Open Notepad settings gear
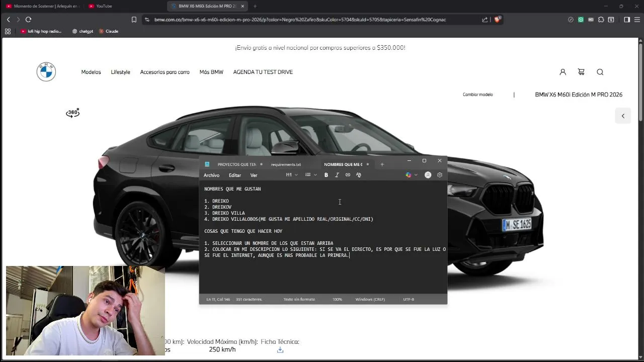The image size is (644, 362). point(440,175)
